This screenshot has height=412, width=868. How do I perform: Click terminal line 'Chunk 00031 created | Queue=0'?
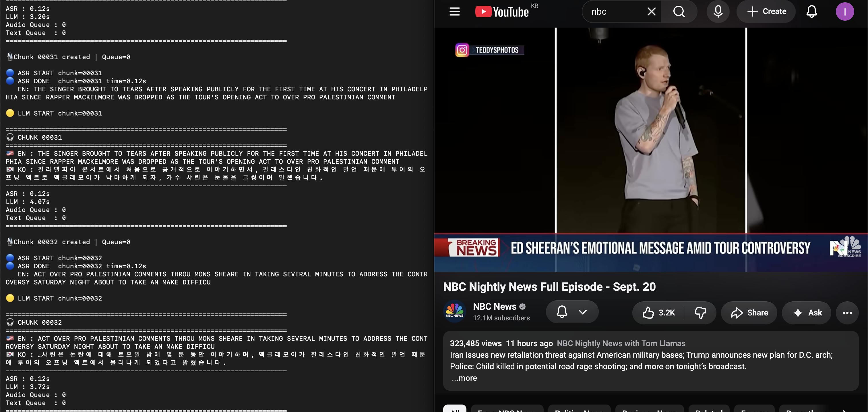(x=68, y=57)
